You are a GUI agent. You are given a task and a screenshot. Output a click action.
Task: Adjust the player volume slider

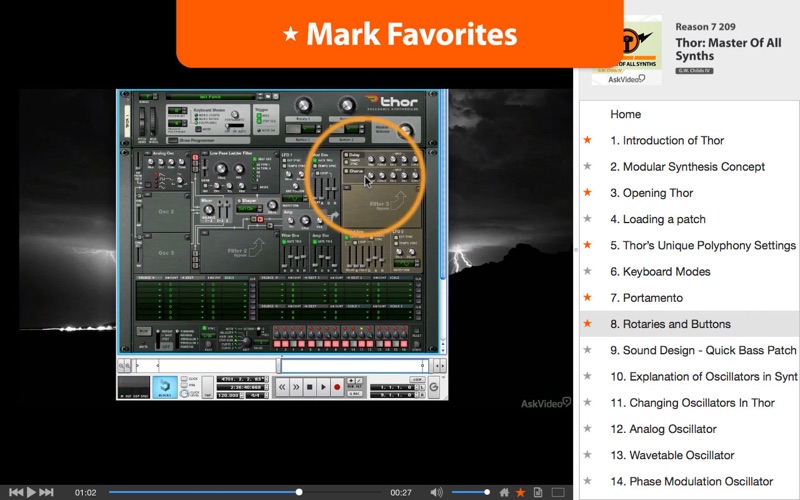[470, 492]
